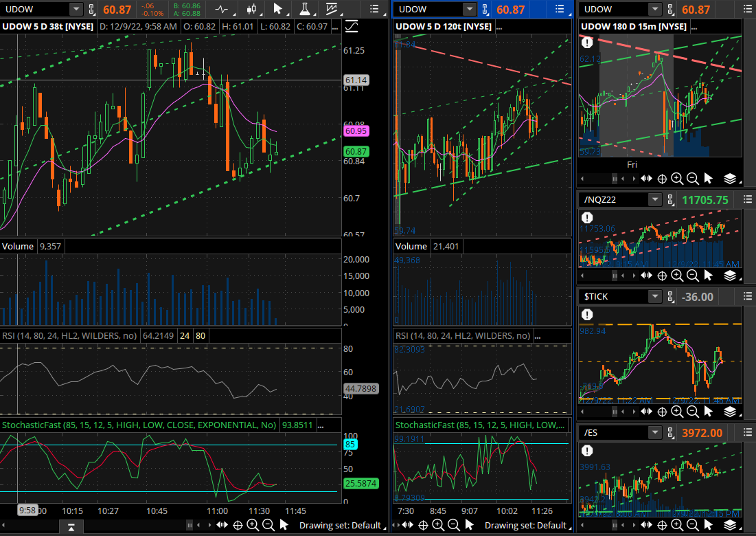
Task: Open the Studies flask icon menu
Action: (x=304, y=9)
